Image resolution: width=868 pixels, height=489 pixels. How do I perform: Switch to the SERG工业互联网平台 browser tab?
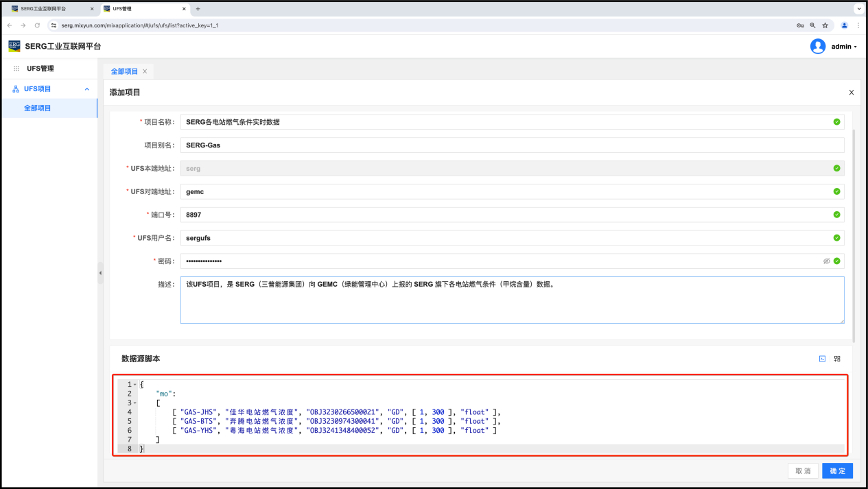[x=48, y=9]
